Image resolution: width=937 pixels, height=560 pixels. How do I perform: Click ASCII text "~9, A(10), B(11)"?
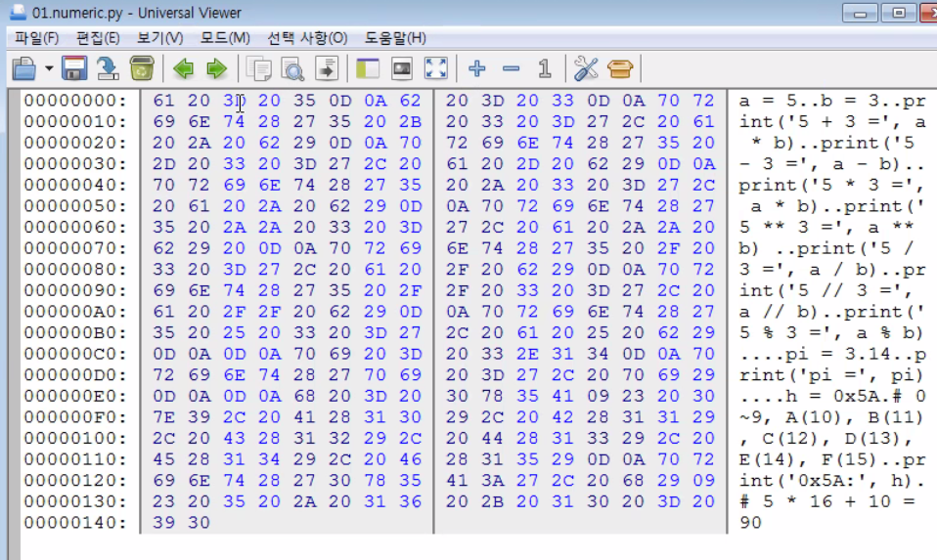tap(831, 416)
